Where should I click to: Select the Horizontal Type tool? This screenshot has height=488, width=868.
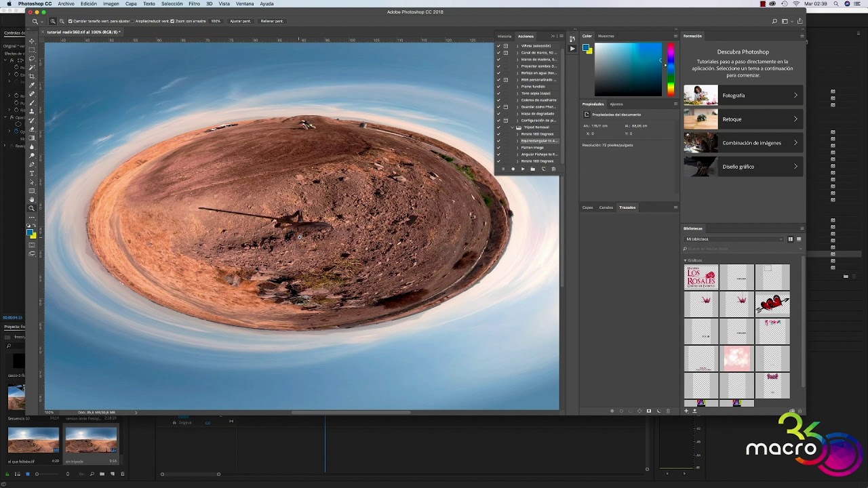pos(32,174)
